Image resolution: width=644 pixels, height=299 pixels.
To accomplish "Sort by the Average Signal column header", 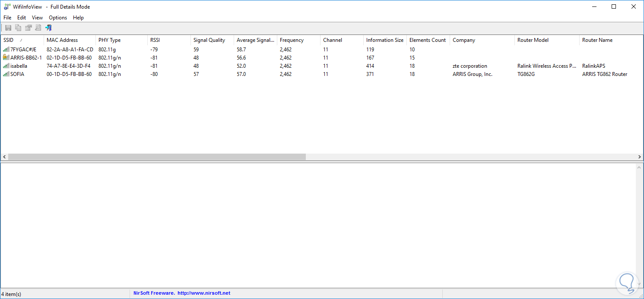I will point(255,40).
